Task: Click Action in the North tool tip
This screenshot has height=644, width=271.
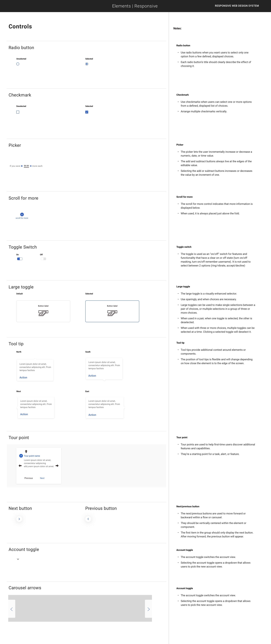Action: (x=23, y=378)
